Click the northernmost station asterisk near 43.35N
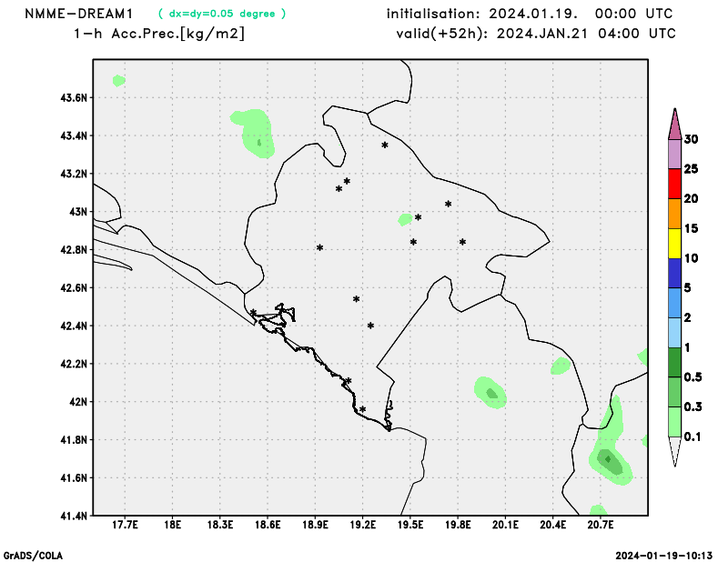 385,146
